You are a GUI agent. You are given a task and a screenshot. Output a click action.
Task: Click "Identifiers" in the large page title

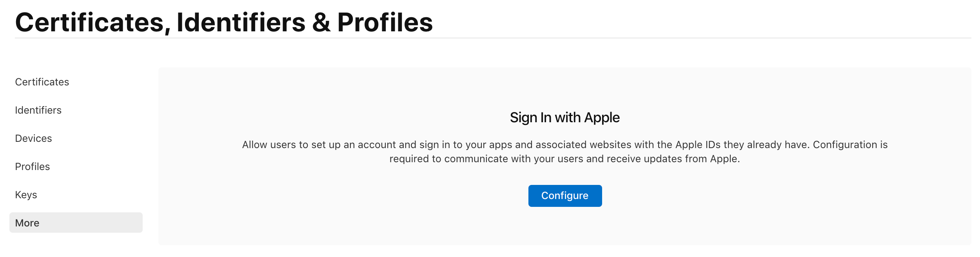241,22
